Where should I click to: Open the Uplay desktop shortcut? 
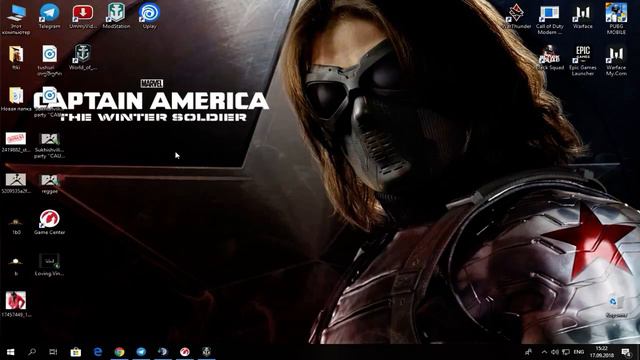tap(149, 16)
